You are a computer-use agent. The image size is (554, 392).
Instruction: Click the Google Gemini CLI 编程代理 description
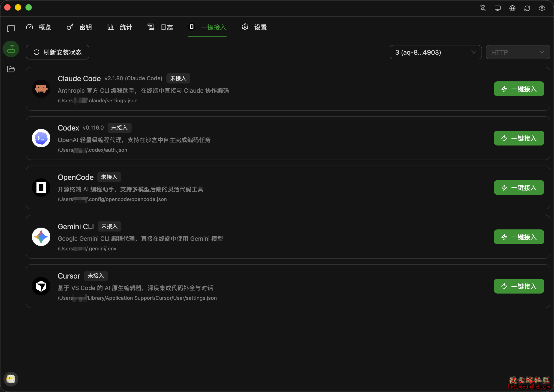click(140, 239)
